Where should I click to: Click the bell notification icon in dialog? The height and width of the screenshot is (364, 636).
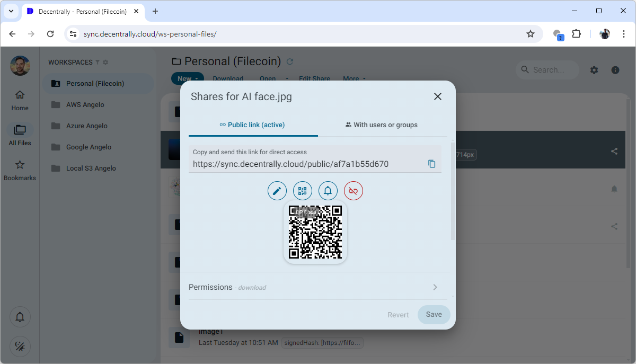(328, 191)
